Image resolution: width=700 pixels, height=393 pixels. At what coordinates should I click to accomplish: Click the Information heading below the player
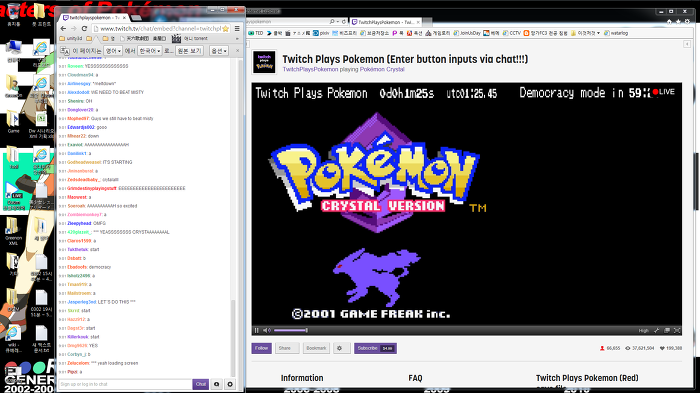pos(302,378)
